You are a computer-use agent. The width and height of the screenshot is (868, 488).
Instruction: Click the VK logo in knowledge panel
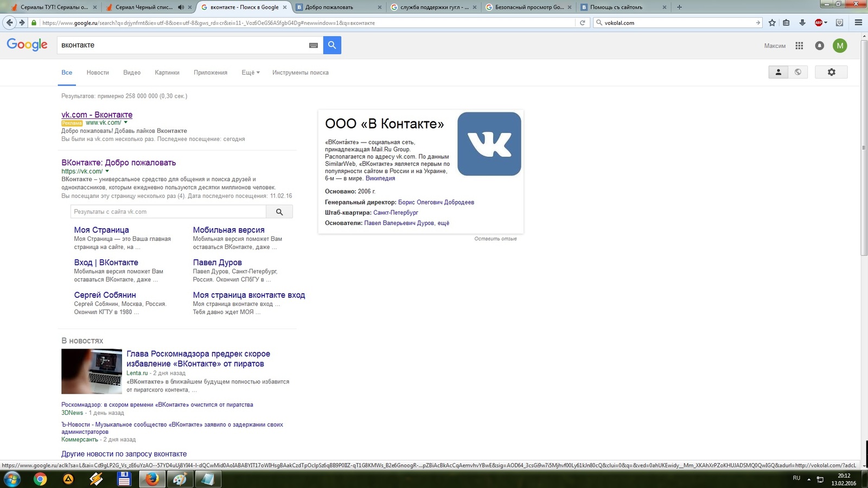(489, 144)
